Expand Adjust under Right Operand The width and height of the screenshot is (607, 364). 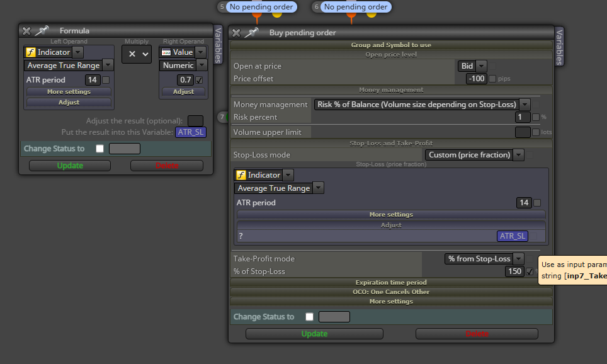pyautogui.click(x=183, y=92)
